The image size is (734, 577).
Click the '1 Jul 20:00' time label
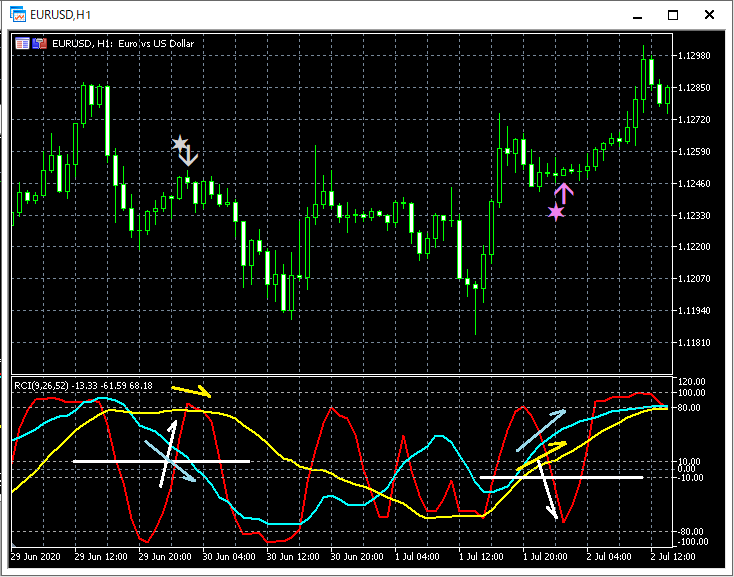tap(545, 556)
